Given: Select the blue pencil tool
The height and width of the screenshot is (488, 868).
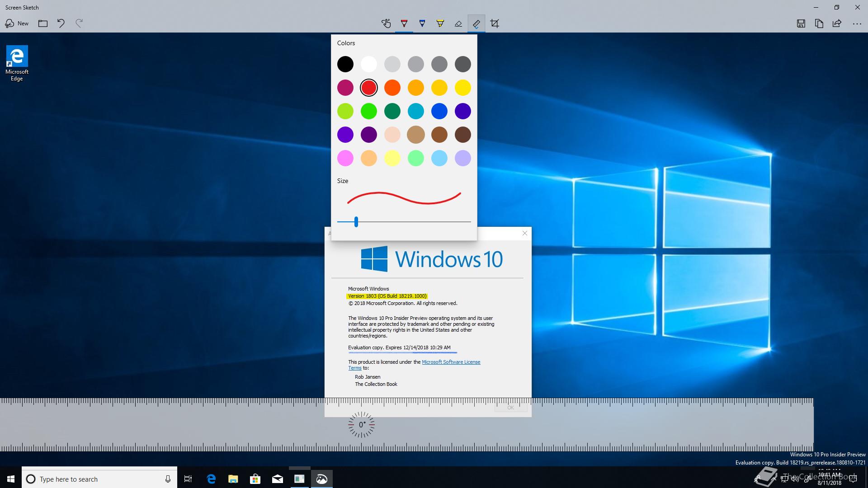Looking at the screenshot, I should 422,23.
